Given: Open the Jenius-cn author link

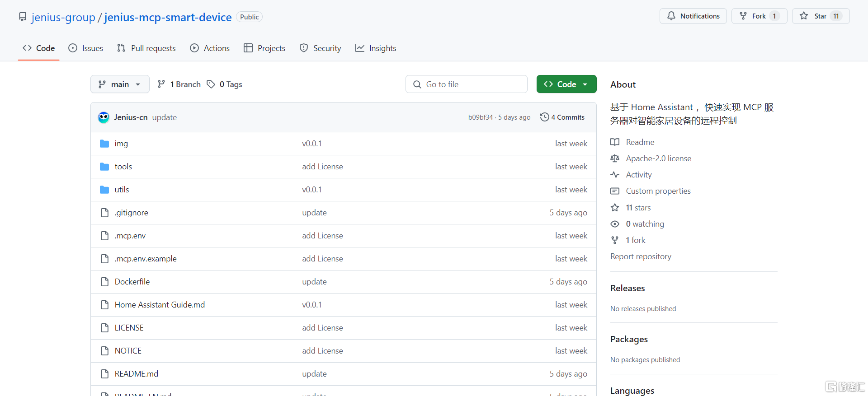Looking at the screenshot, I should pos(131,117).
